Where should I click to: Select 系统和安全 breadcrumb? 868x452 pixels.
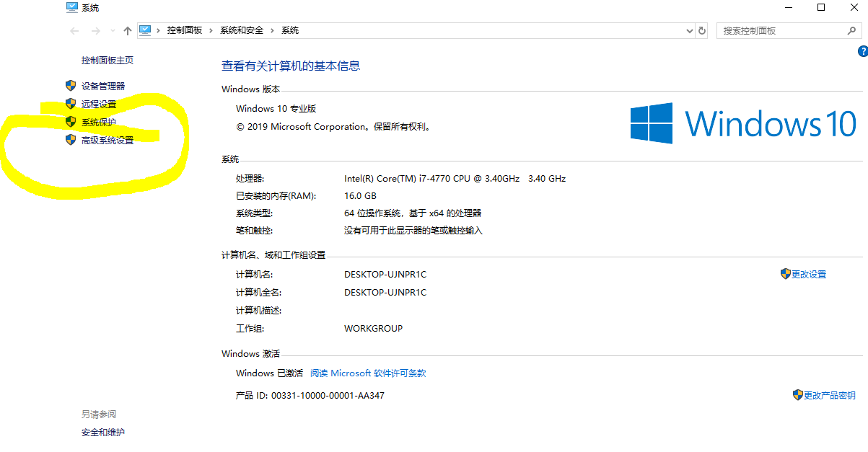(242, 31)
